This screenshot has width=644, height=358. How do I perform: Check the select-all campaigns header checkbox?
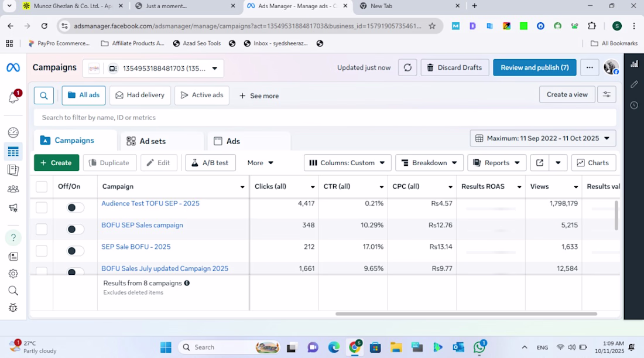(42, 187)
